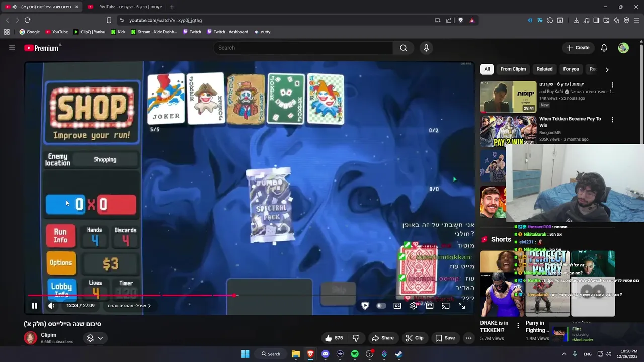The height and width of the screenshot is (362, 644).
Task: Click the search magnifier button
Action: pyautogui.click(x=404, y=48)
